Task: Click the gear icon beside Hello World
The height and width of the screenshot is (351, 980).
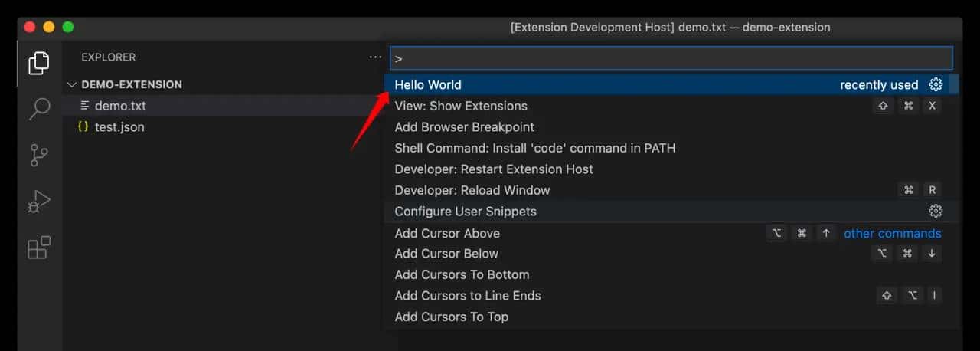Action: [935, 84]
